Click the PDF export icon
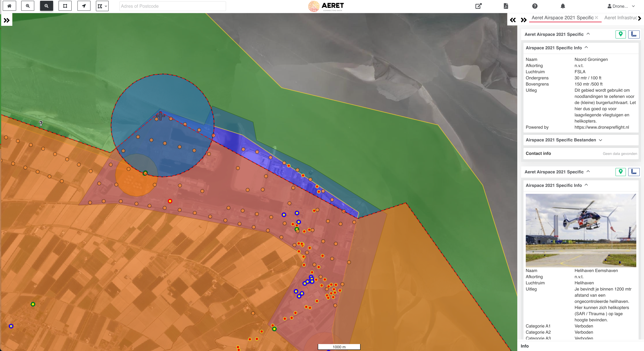This screenshot has height=351, width=644. pyautogui.click(x=506, y=6)
